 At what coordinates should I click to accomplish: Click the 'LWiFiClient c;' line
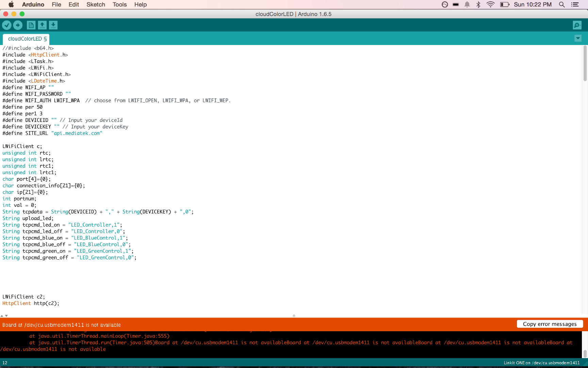pos(22,146)
